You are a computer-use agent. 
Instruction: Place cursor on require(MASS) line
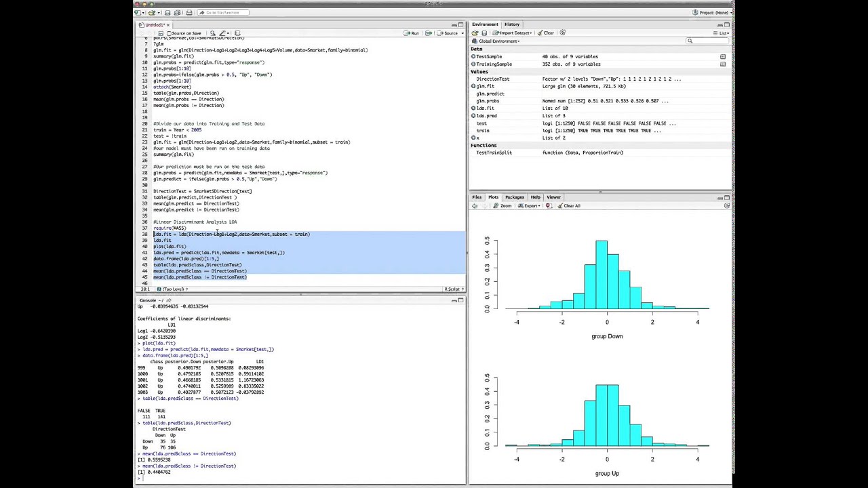pos(169,228)
